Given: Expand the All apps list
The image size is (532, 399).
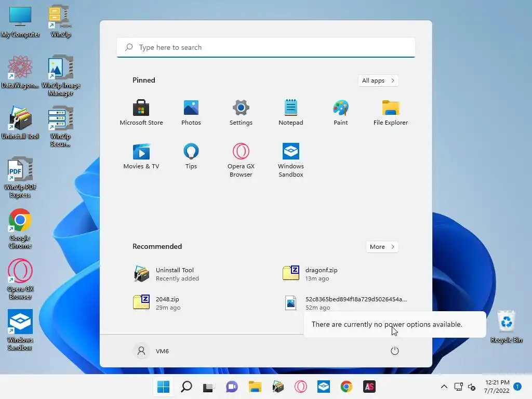Looking at the screenshot, I should click(378, 81).
